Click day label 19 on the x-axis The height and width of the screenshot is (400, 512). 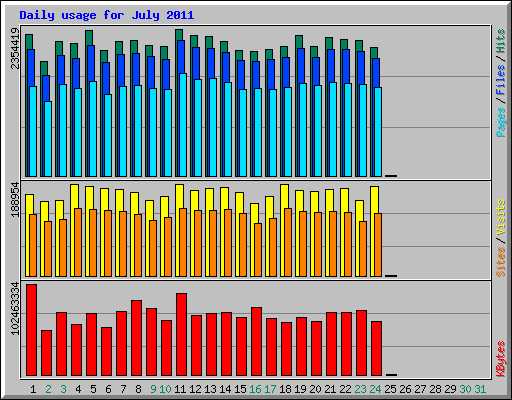[x=300, y=389]
